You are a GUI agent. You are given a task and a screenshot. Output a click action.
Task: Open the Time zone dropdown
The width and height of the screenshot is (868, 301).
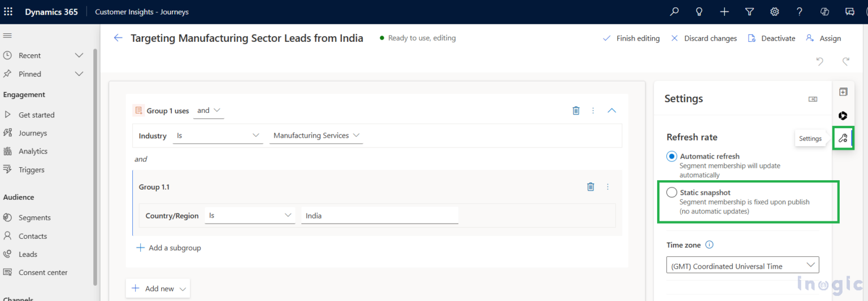pyautogui.click(x=742, y=265)
